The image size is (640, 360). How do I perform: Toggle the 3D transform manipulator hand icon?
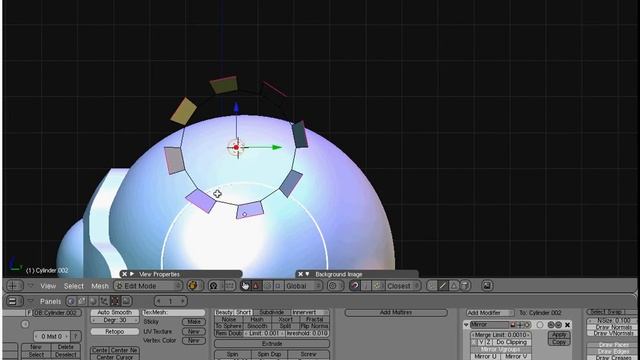245,286
